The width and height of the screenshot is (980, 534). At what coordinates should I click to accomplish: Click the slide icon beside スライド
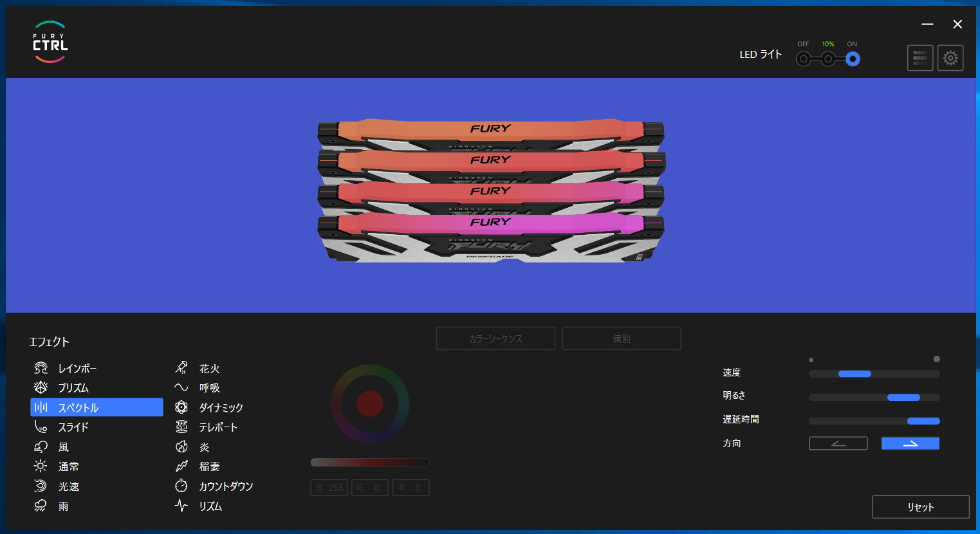pos(41,427)
